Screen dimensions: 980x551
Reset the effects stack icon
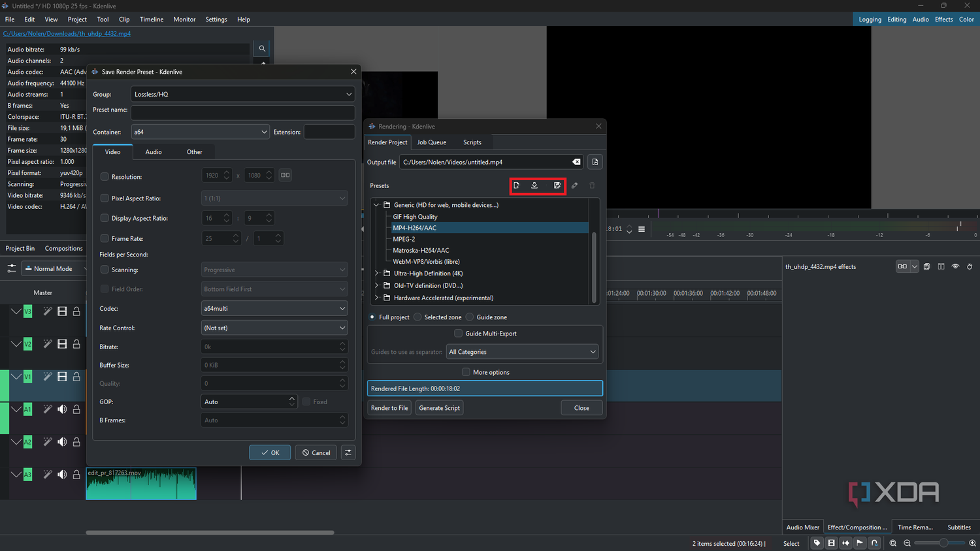(x=970, y=266)
